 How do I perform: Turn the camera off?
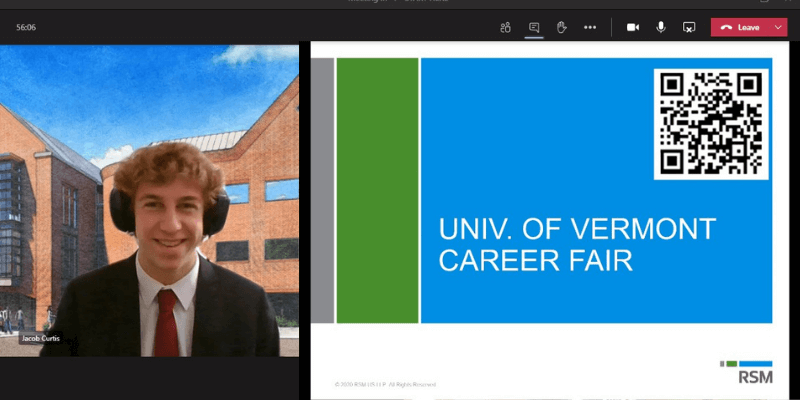click(633, 28)
